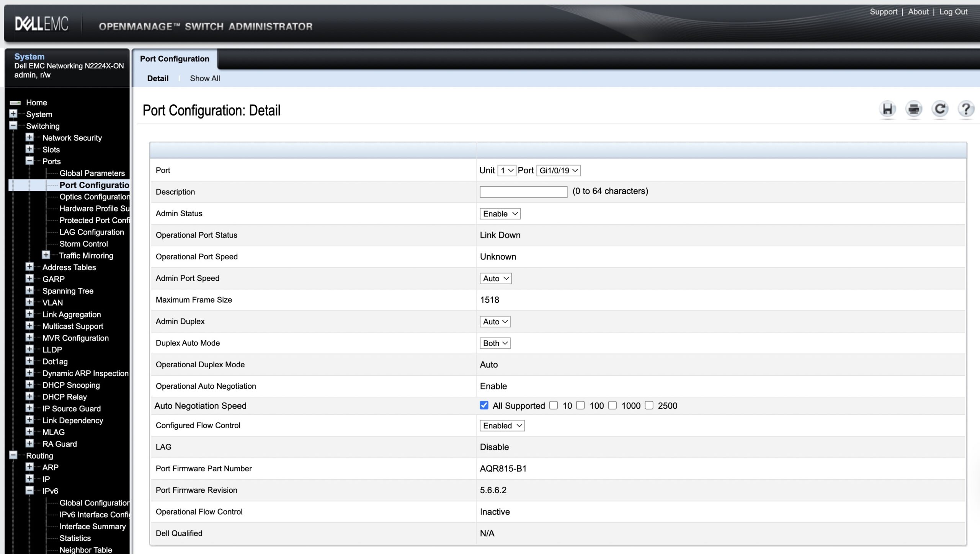Enable the 2500 negotiation speed checkbox
980x554 pixels.
click(649, 406)
